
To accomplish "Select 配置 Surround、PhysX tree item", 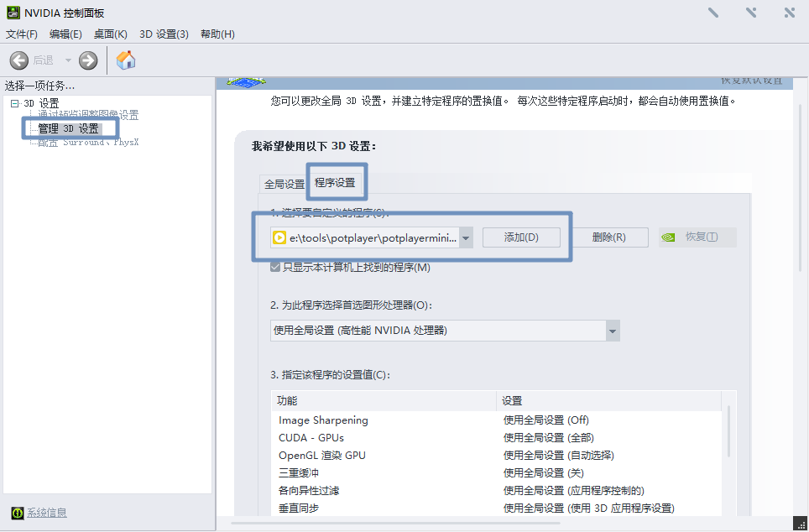I will pyautogui.click(x=88, y=143).
